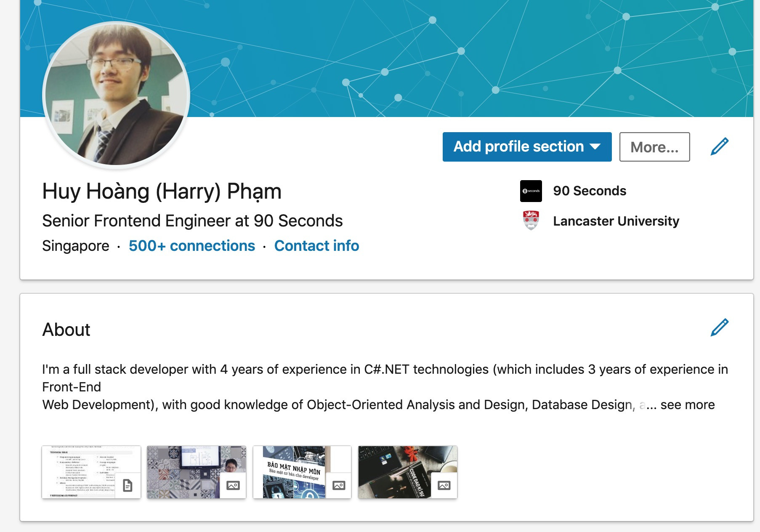Click the image icon on the presentation photo thumbnail
Viewport: 760px width, 532px height.
pyautogui.click(x=233, y=486)
